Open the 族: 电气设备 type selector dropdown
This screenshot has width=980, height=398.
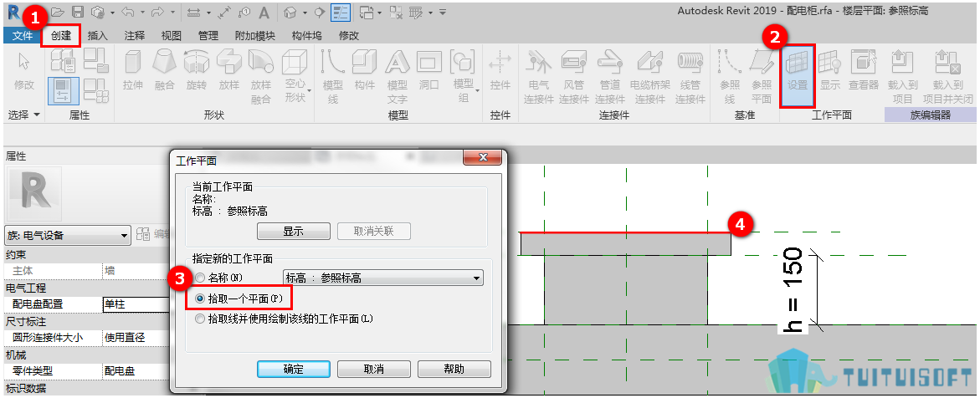(x=68, y=236)
